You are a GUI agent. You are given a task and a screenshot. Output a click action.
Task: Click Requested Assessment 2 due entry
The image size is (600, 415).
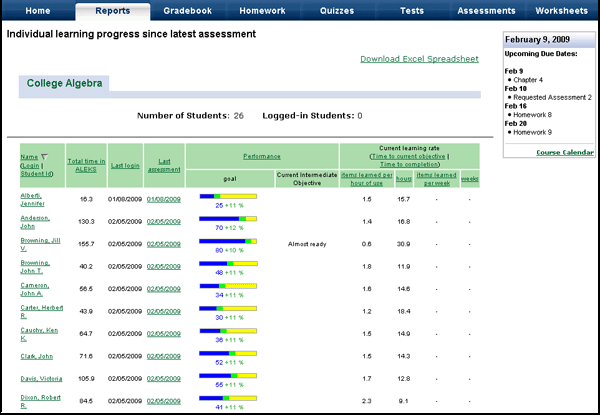[x=552, y=98]
